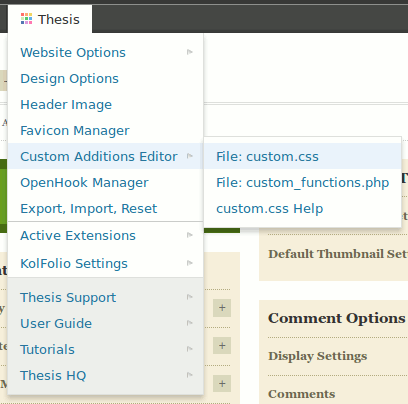
Task: Expand the User Guide submenu arrow
Action: click(190, 323)
